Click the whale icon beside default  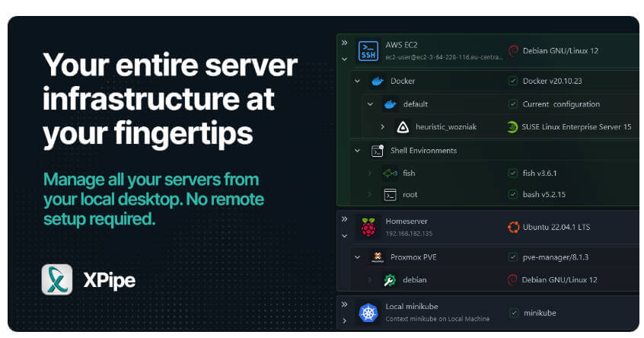click(x=390, y=104)
